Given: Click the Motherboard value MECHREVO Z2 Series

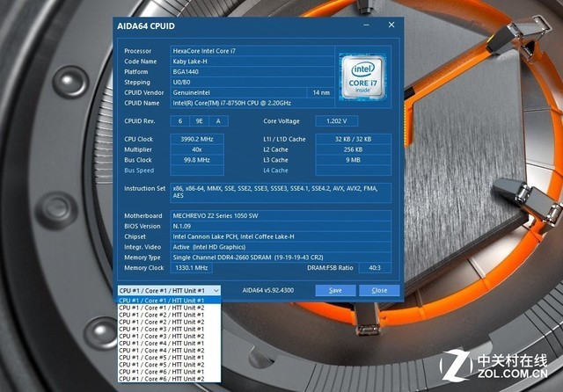Looking at the screenshot, I should pos(281,216).
